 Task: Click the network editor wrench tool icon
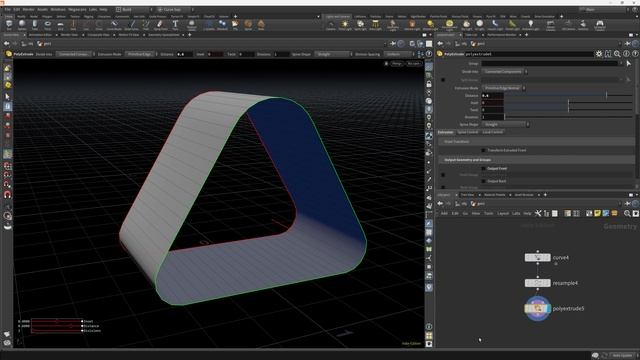tap(538, 213)
